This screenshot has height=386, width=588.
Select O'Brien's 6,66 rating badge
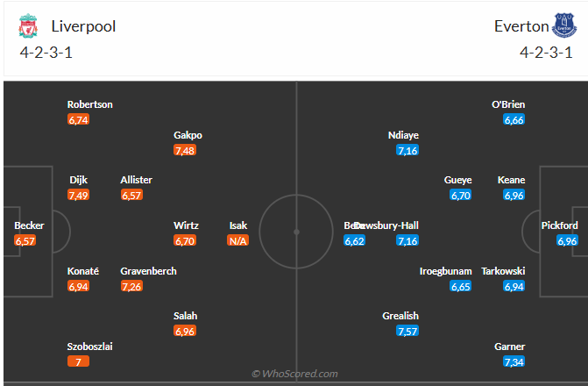pyautogui.click(x=514, y=119)
